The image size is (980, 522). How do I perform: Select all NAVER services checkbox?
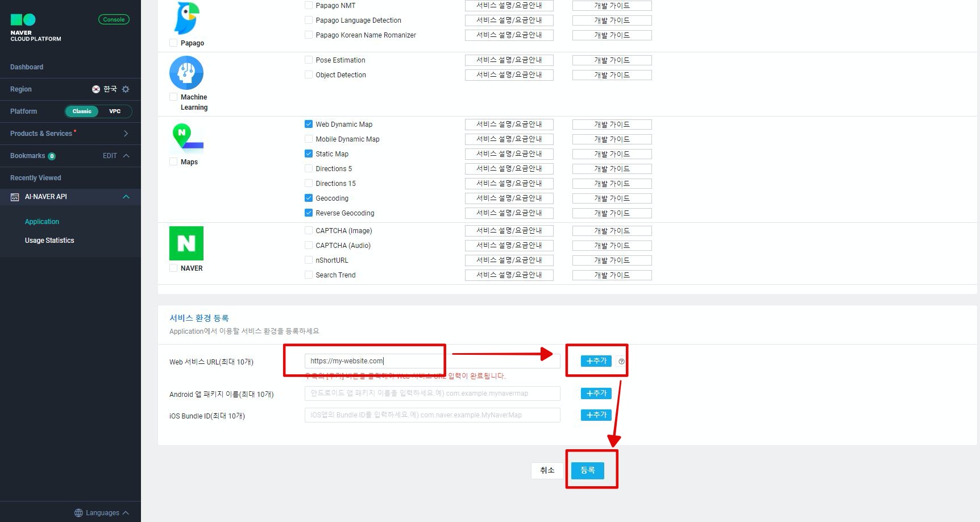pyautogui.click(x=173, y=268)
